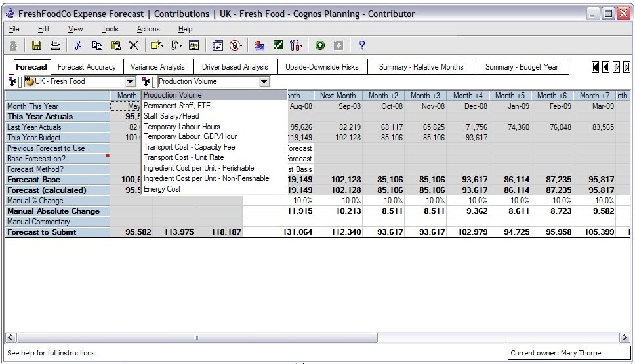Open help with the question mark icon
635x364 pixels.
361,45
